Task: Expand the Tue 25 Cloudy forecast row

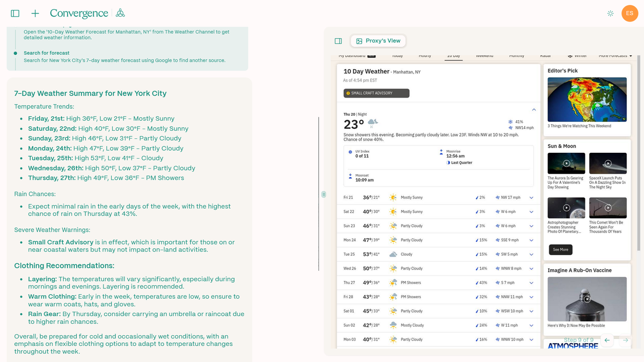Action: point(531,254)
